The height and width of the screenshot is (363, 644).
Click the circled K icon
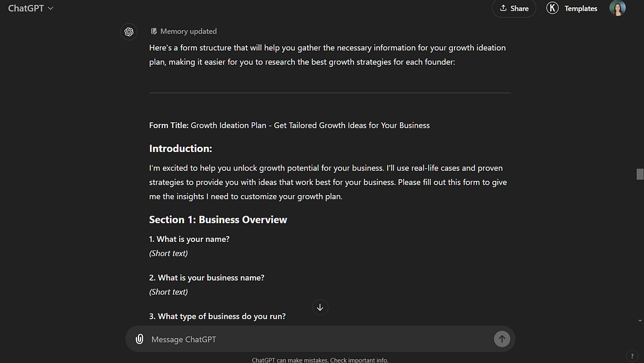tap(552, 8)
